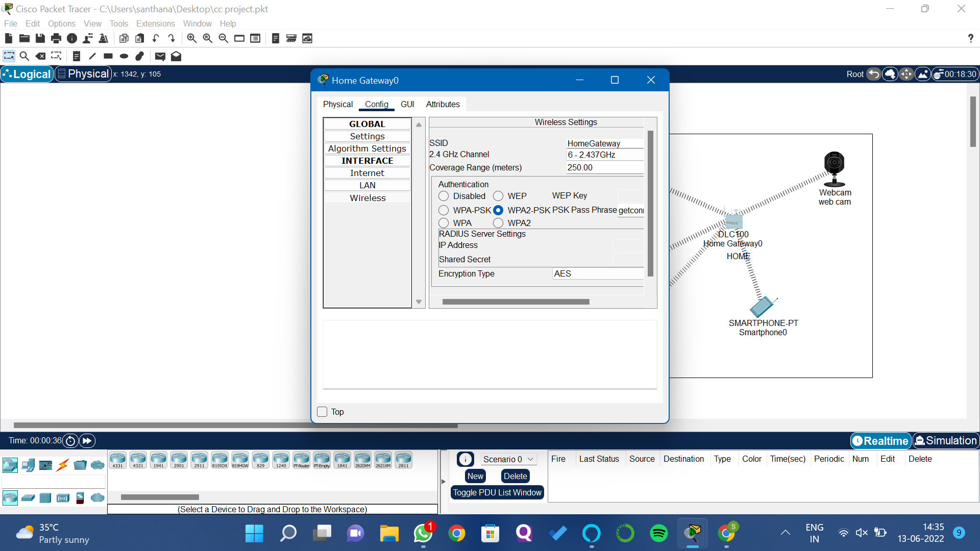The height and width of the screenshot is (551, 980).
Task: Select the 2911 router device icon
Action: click(199, 460)
